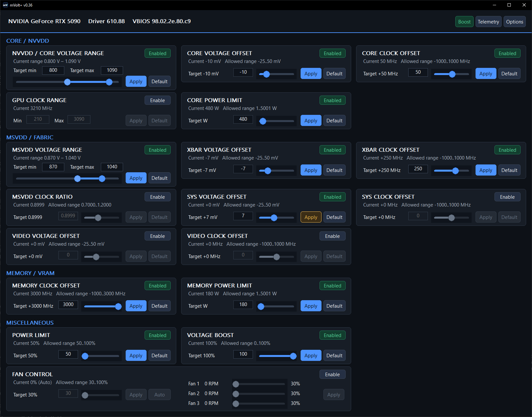Click the NVVDD range slider min handle
Viewport: 532px width, 417px height.
click(67, 82)
